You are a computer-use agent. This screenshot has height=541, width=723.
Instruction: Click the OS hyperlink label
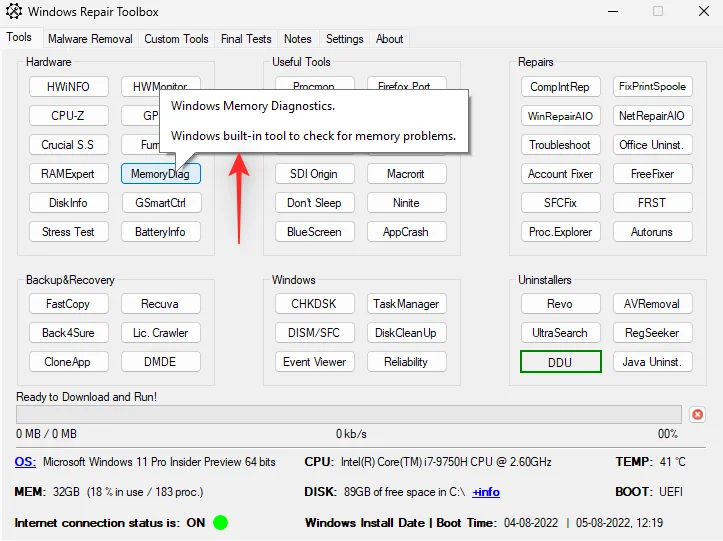25,462
